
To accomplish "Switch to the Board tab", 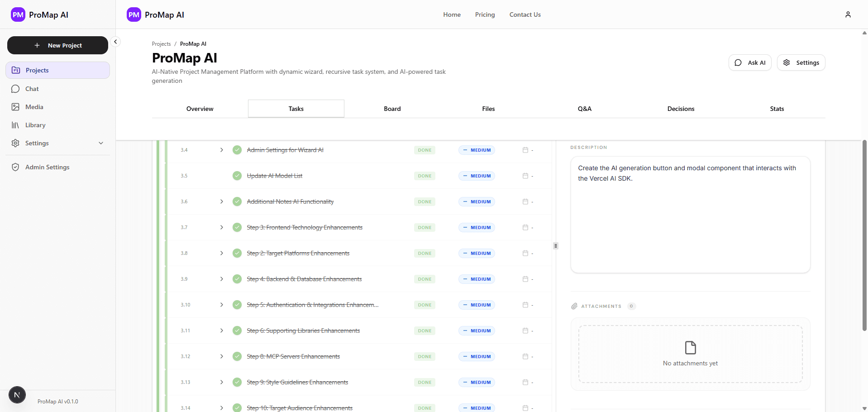I will [x=392, y=109].
